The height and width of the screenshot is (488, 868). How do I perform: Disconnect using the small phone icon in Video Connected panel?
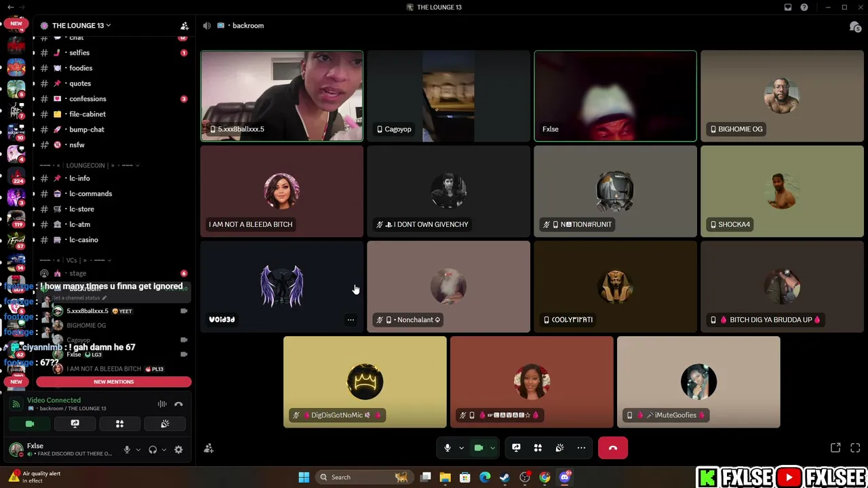pyautogui.click(x=178, y=404)
